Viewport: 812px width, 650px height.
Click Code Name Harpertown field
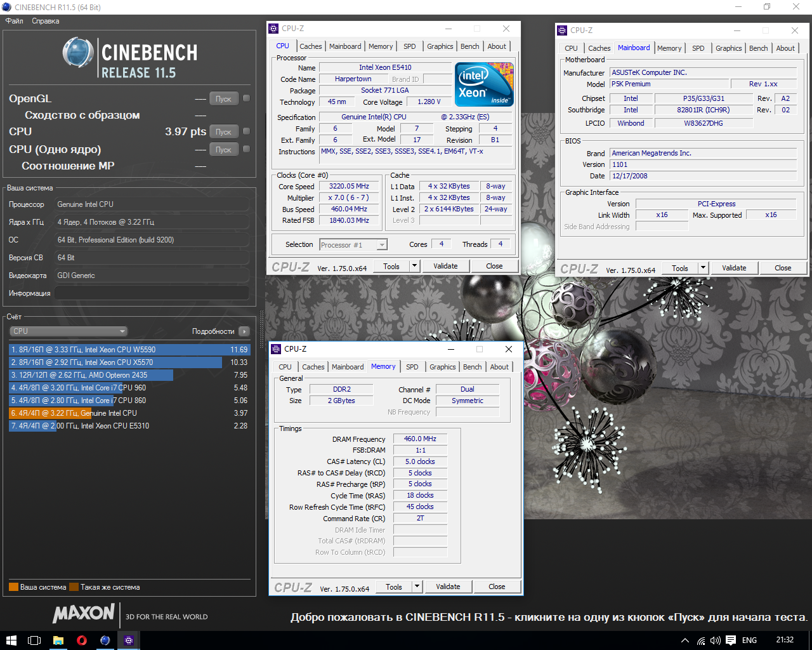pyautogui.click(x=353, y=79)
